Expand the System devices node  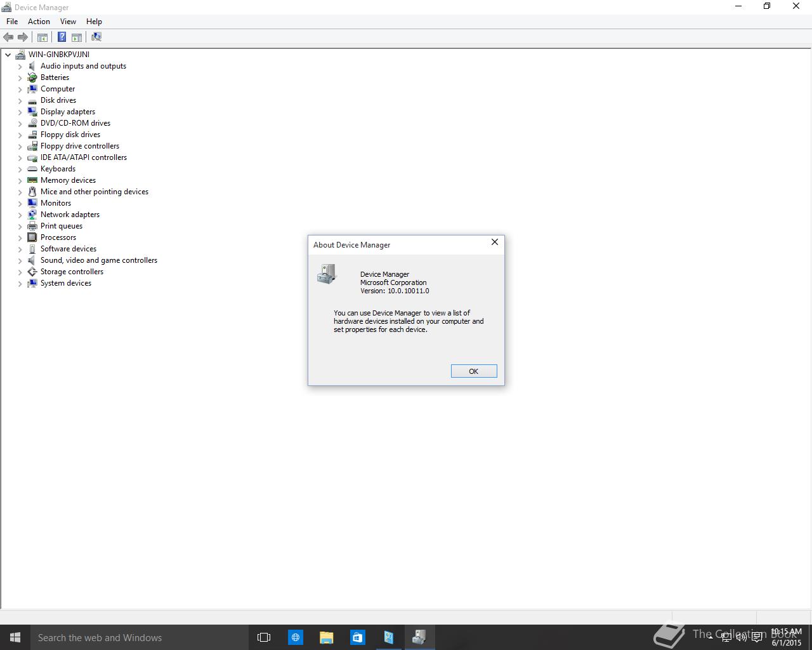click(x=20, y=283)
